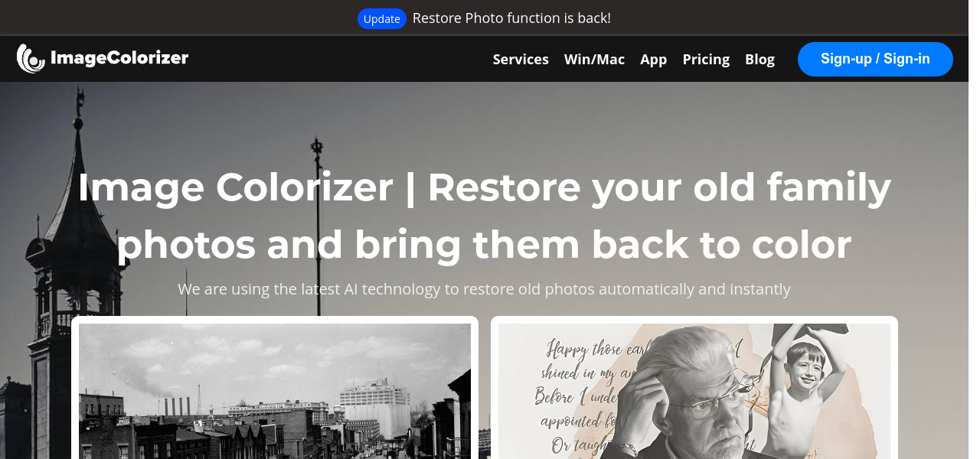The width and height of the screenshot is (980, 459).
Task: Click the blue Update badge
Action: pos(381,18)
